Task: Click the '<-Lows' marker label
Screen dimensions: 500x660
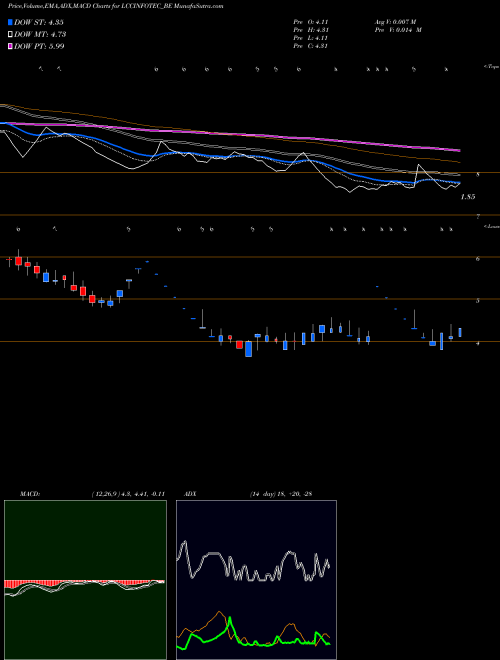Action: pyautogui.click(x=492, y=226)
